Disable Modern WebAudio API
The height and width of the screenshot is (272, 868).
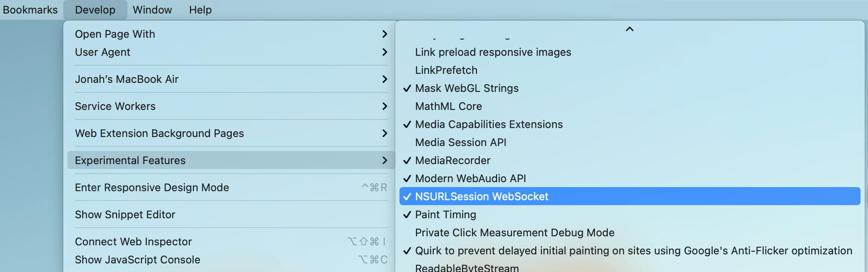pos(470,178)
